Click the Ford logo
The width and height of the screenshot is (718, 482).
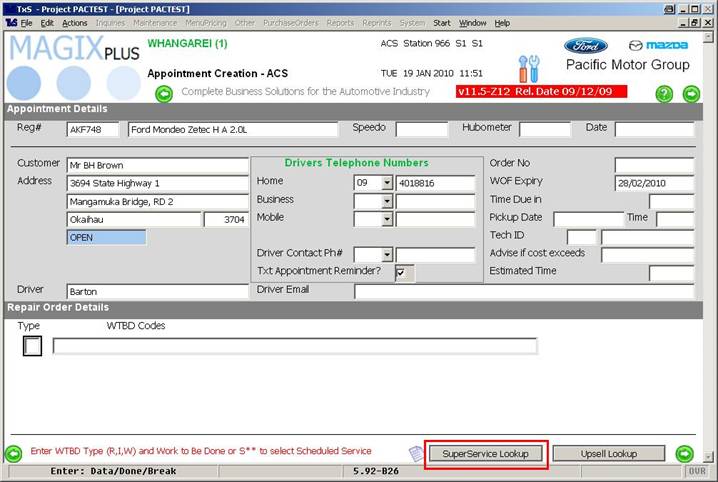[585, 45]
